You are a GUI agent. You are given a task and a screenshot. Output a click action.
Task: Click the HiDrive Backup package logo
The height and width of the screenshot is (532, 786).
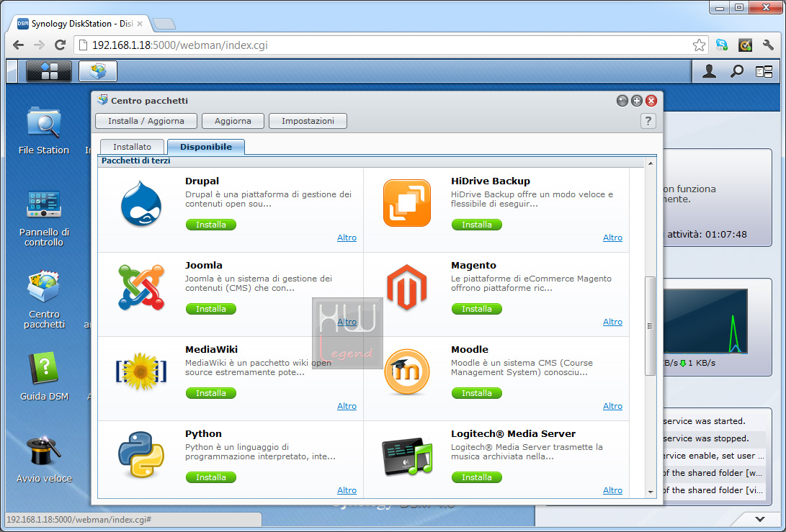[x=407, y=203]
